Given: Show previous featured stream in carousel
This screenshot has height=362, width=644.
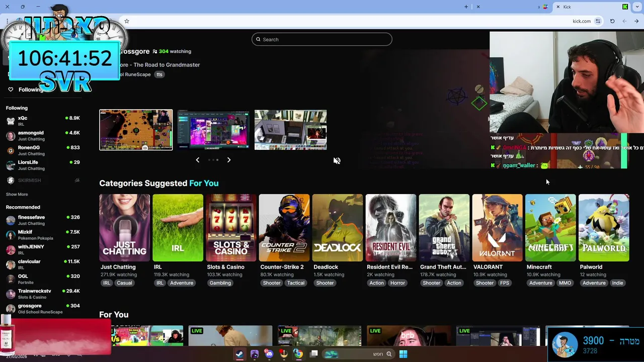Looking at the screenshot, I should pos(198,160).
